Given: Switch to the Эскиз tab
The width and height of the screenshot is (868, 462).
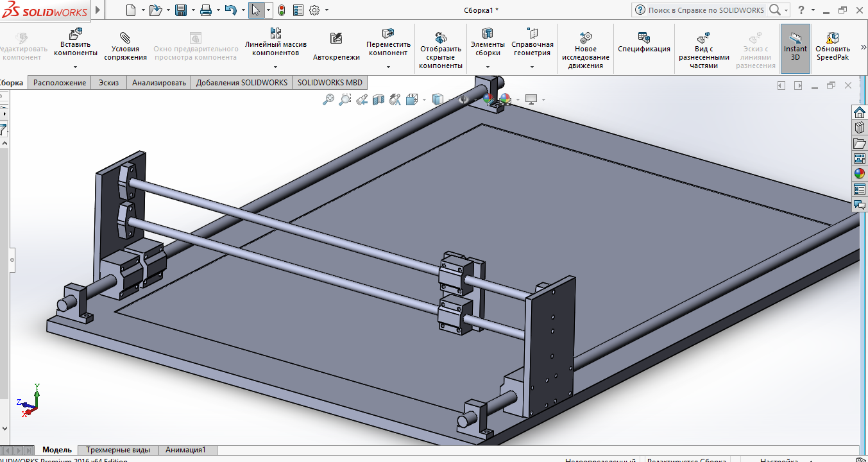Looking at the screenshot, I should (108, 82).
